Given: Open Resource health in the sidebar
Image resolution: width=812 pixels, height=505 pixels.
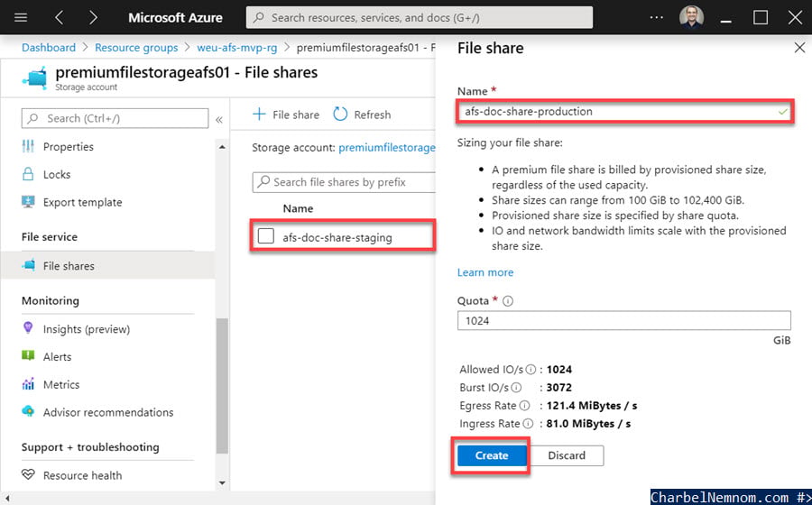Looking at the screenshot, I should coord(83,475).
